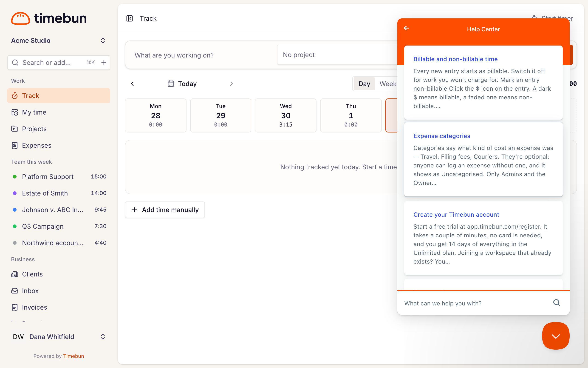Focus the Search or add field
The width and height of the screenshot is (588, 368).
59,63
